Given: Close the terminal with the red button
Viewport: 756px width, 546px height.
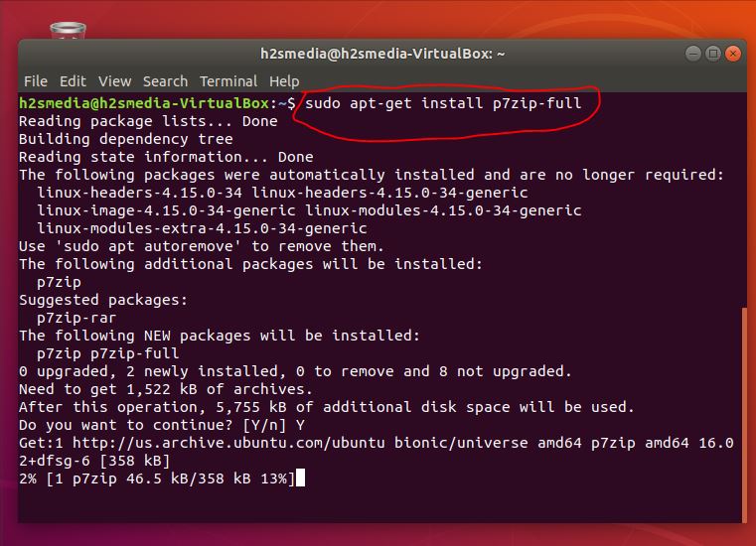Looking at the screenshot, I should 733,53.
